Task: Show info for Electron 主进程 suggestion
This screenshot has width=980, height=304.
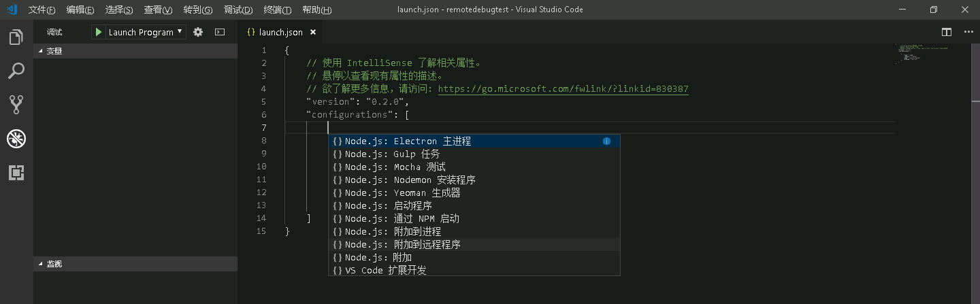Action: pyautogui.click(x=606, y=141)
